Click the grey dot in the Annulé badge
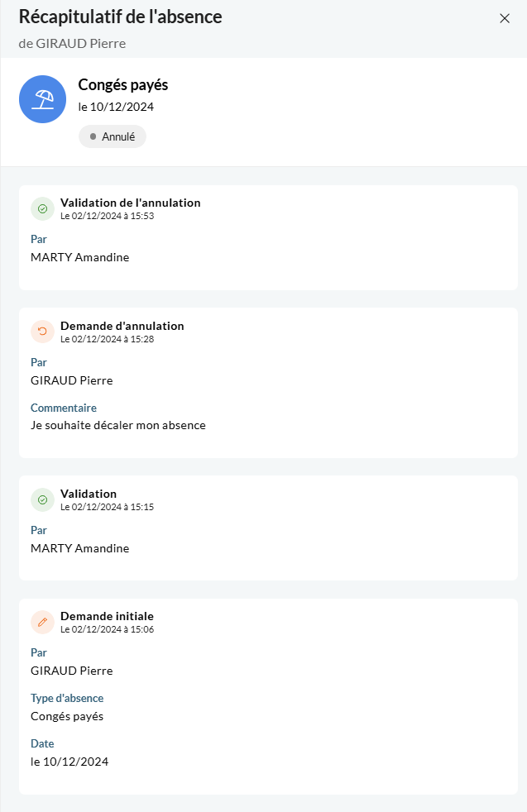 [93, 136]
